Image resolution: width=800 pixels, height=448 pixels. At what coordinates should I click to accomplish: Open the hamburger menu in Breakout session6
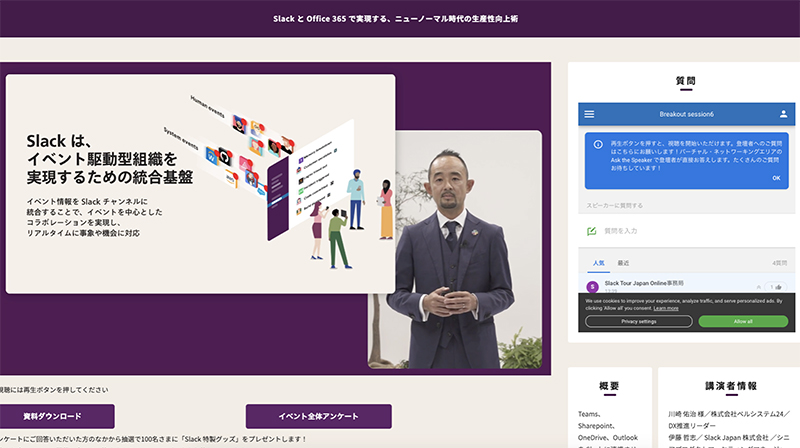pyautogui.click(x=589, y=114)
